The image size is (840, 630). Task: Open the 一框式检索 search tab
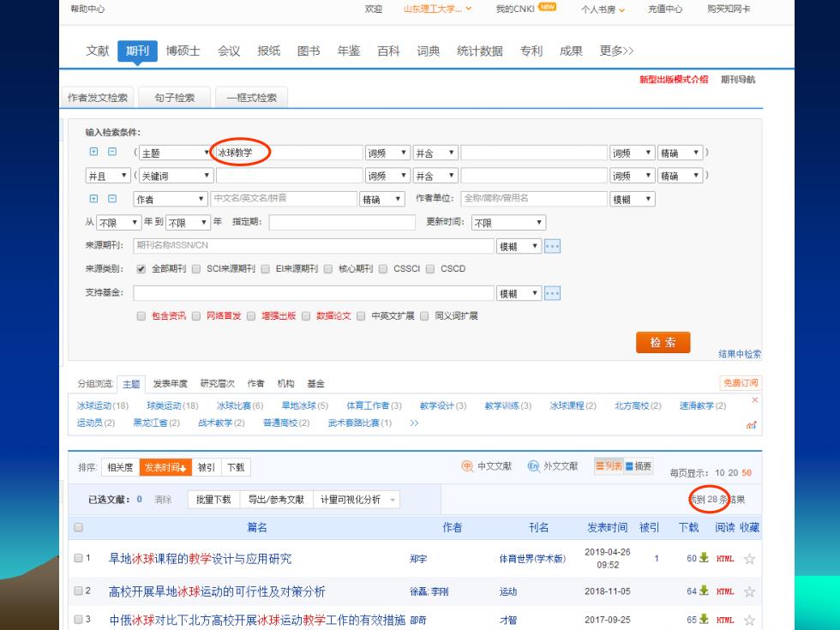tap(251, 98)
